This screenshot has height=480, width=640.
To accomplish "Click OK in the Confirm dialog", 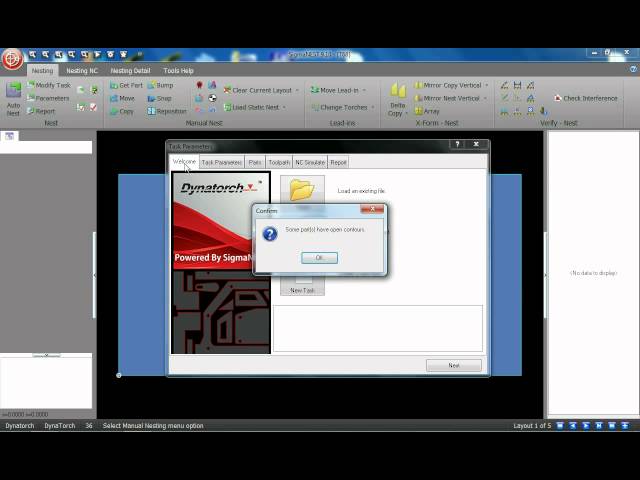I will pyautogui.click(x=319, y=258).
